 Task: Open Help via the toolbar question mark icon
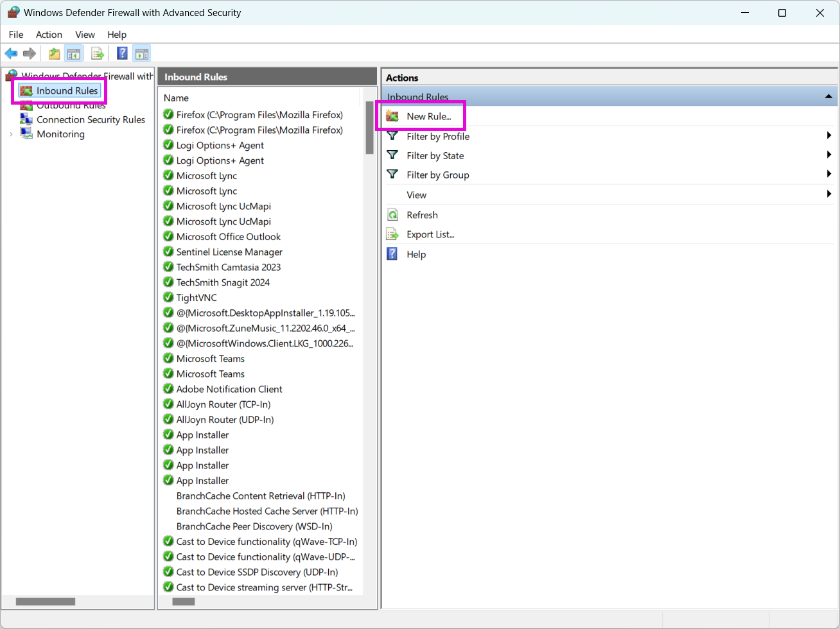click(x=122, y=53)
